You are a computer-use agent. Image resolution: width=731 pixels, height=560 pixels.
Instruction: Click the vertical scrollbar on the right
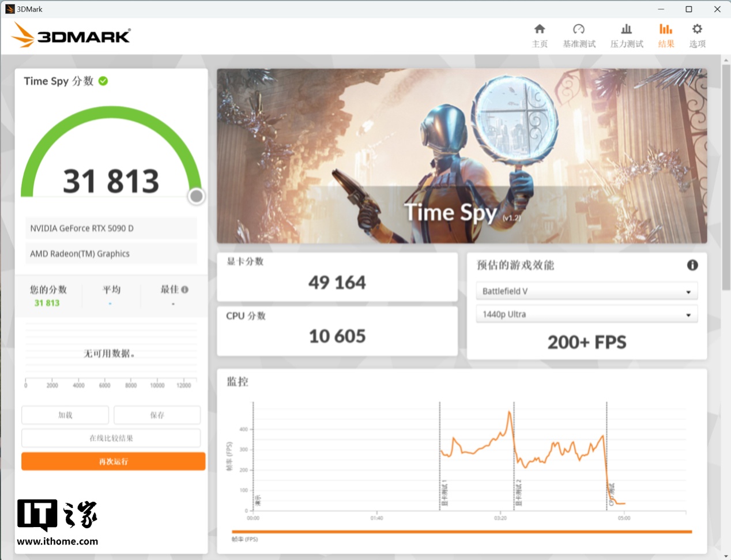725,173
